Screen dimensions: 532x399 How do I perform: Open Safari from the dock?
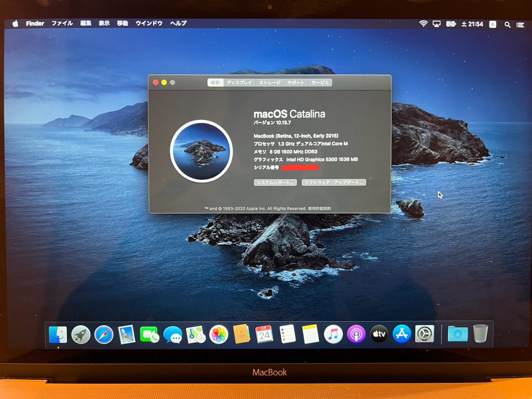point(104,334)
